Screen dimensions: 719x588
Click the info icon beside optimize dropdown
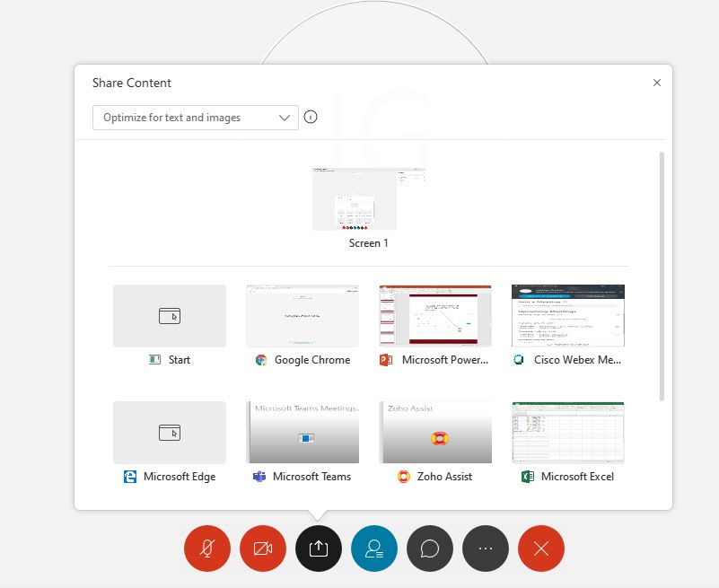point(311,118)
